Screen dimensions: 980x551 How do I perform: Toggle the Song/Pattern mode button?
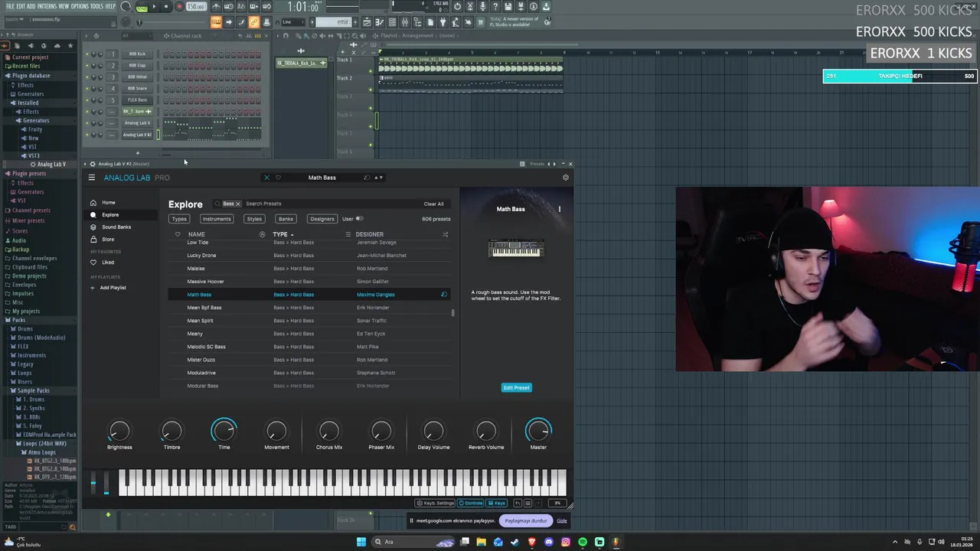(142, 7)
